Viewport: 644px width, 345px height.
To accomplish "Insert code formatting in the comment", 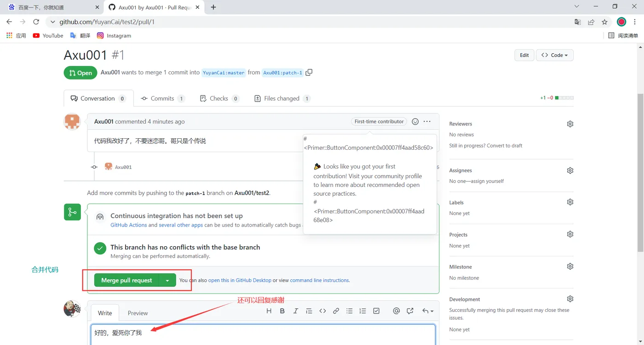I will pos(322,311).
